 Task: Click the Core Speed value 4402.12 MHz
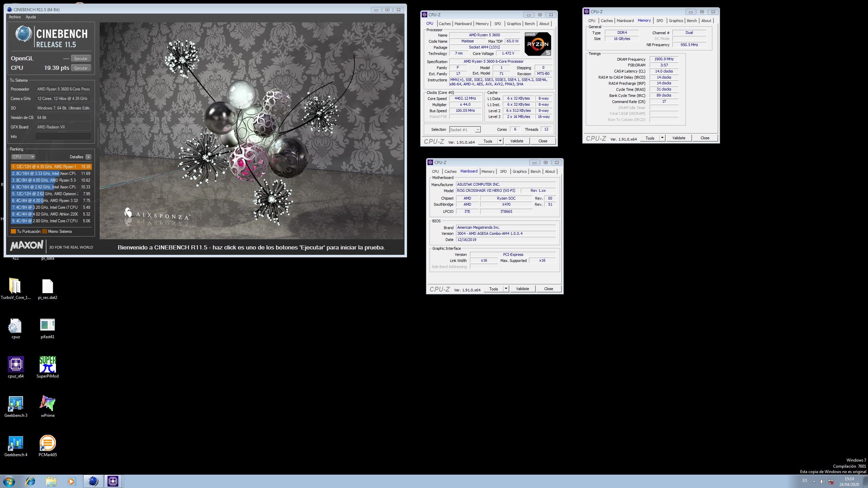(x=465, y=98)
